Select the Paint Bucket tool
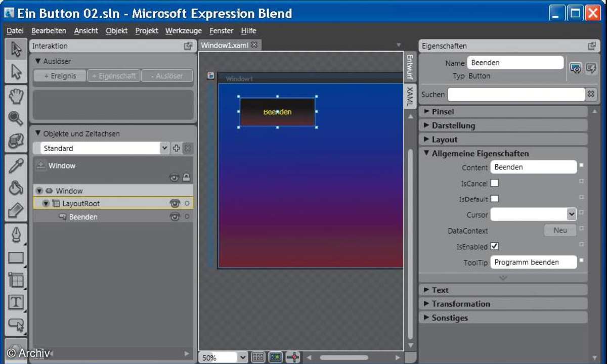 coord(16,188)
